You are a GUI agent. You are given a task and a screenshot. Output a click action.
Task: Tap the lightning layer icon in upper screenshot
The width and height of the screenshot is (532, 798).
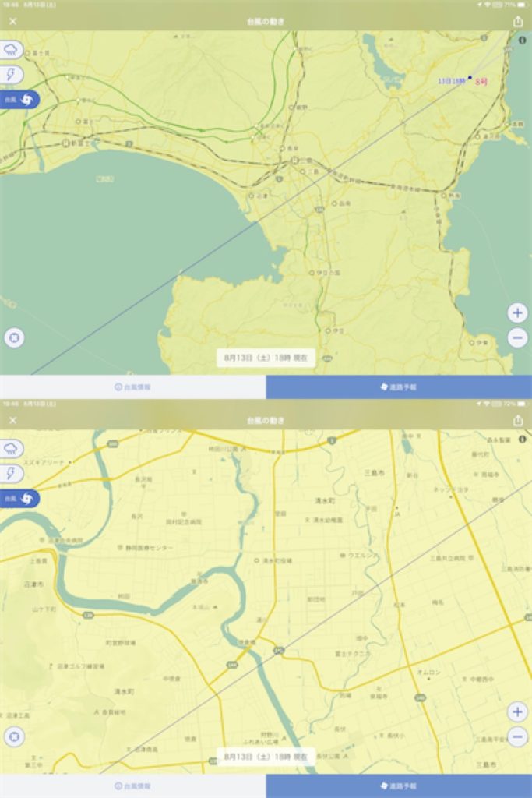[x=12, y=75]
